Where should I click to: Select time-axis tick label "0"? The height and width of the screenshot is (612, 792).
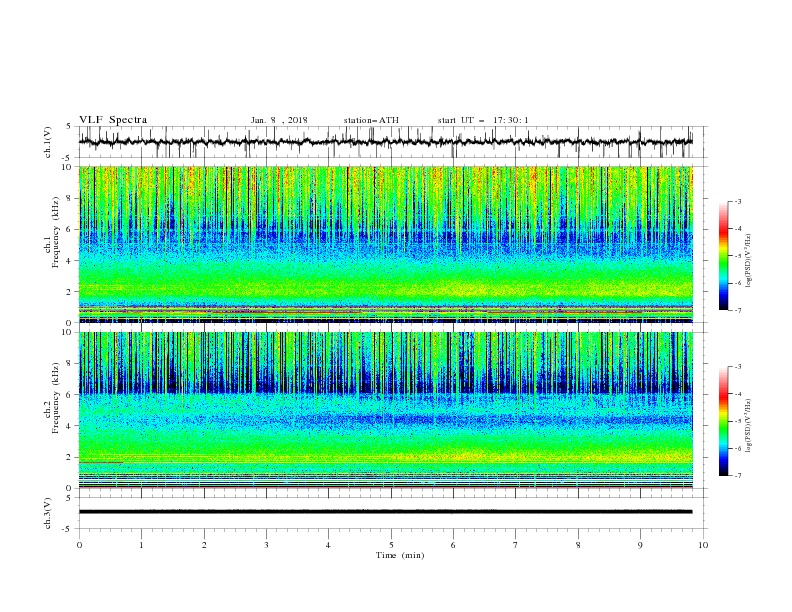click(79, 545)
